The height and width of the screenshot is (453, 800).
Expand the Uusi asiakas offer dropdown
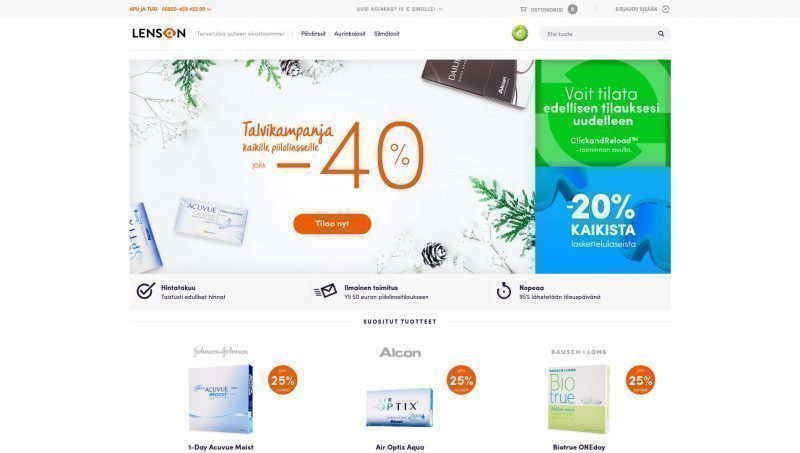399,9
